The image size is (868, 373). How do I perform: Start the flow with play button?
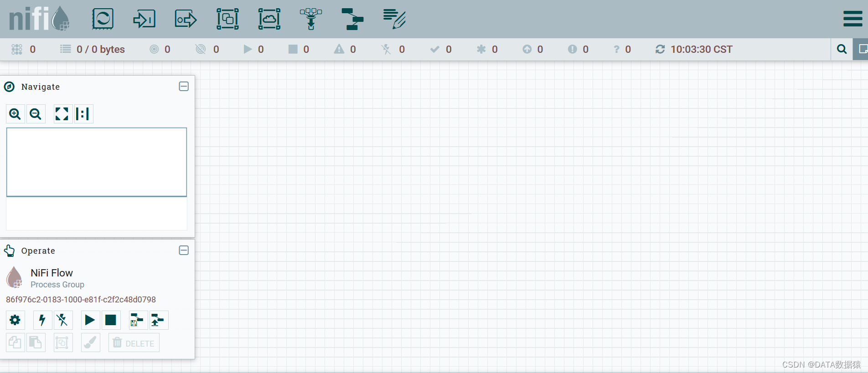[x=90, y=320]
